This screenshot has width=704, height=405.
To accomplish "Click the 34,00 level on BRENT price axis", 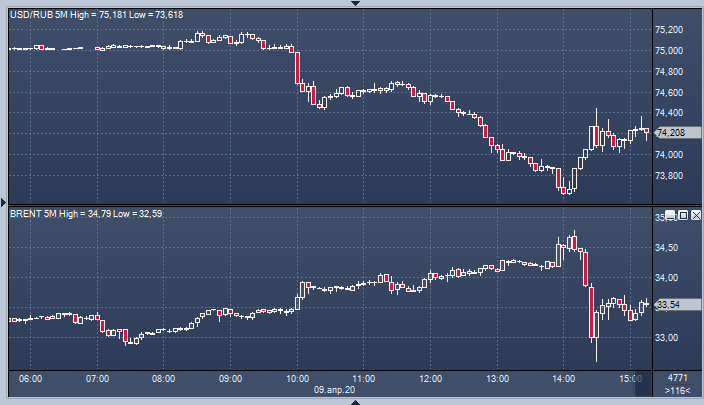I will [x=665, y=278].
